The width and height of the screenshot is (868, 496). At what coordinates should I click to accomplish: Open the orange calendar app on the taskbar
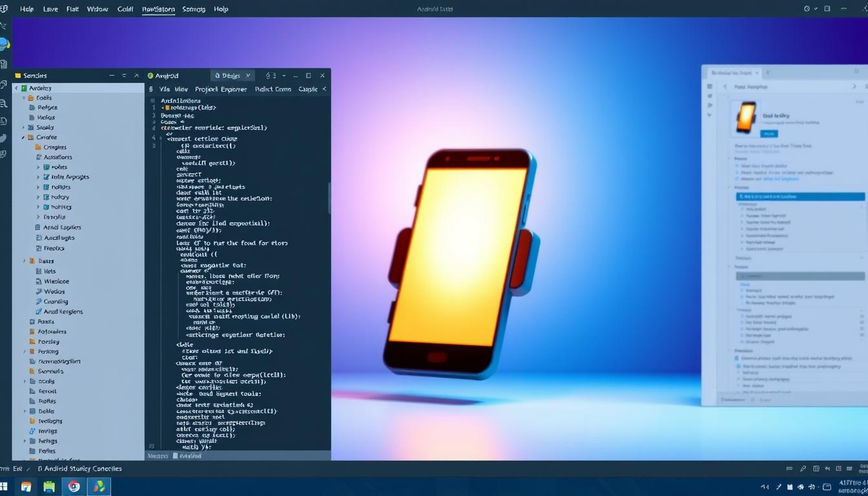click(26, 486)
